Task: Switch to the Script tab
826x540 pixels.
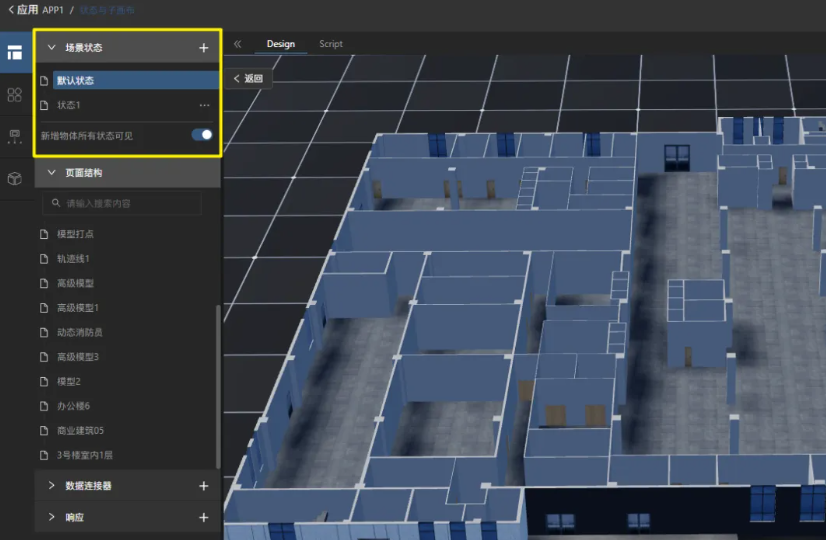Action: point(331,44)
